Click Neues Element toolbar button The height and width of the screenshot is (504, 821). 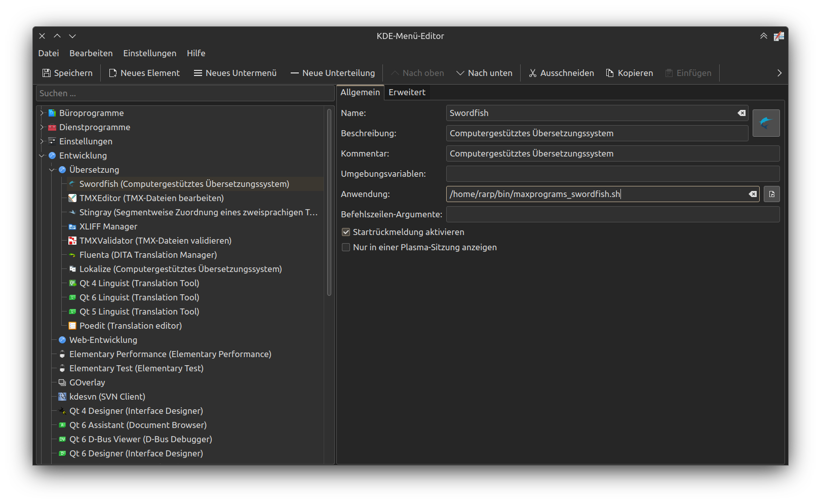tap(144, 73)
